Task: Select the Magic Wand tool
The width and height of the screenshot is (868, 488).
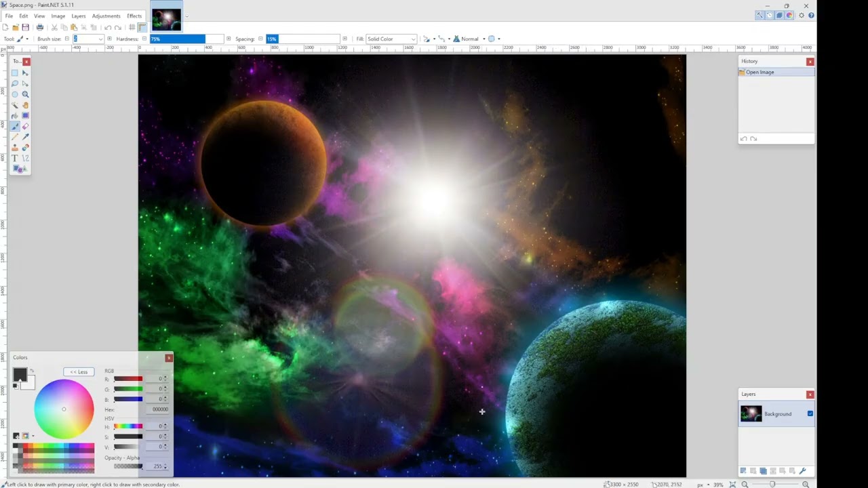Action: [x=15, y=105]
